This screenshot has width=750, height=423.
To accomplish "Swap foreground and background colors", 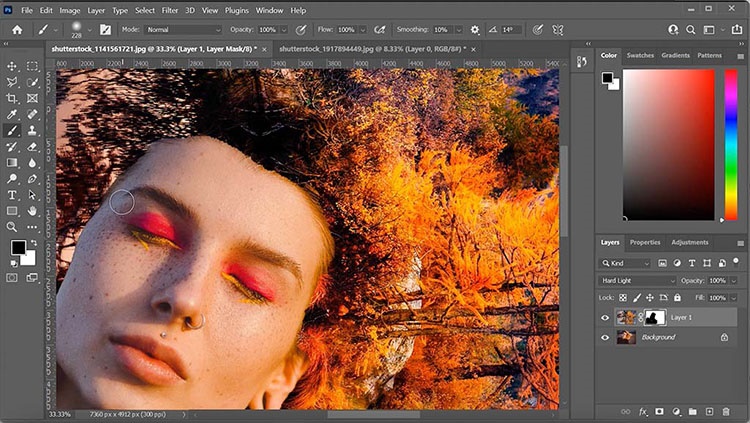I will pos(33,243).
